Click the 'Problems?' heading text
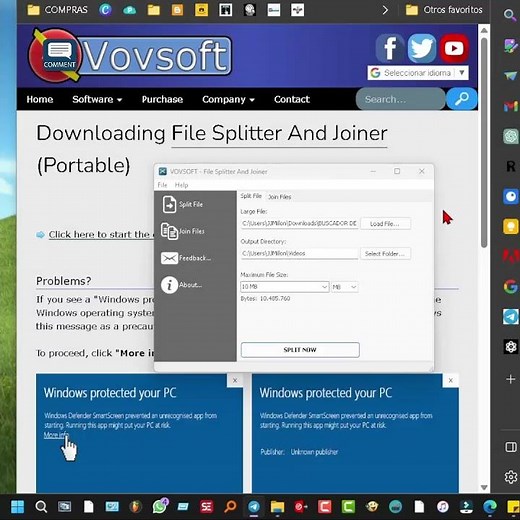 point(63,281)
